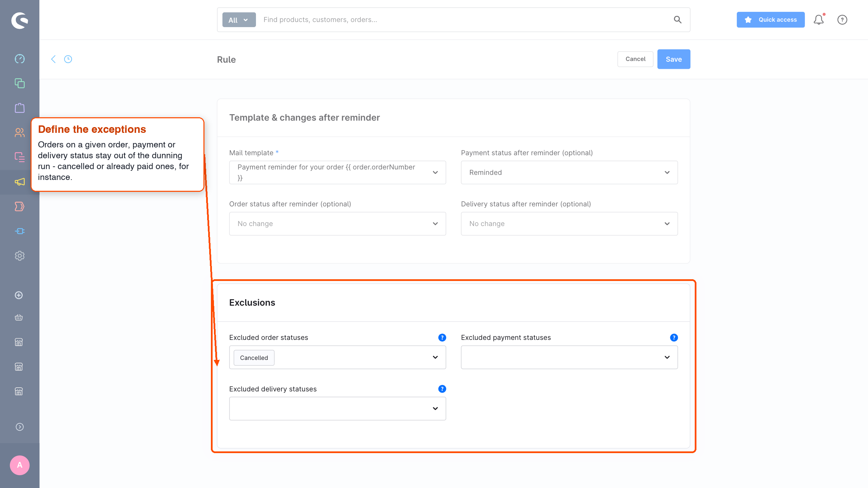
Task: Open the flow builder sidebar icon
Action: (x=20, y=206)
